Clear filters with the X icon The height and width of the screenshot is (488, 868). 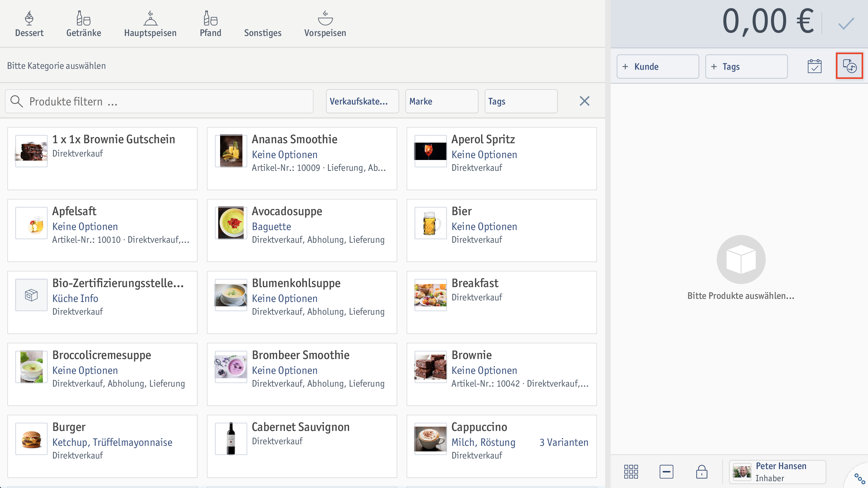[585, 101]
